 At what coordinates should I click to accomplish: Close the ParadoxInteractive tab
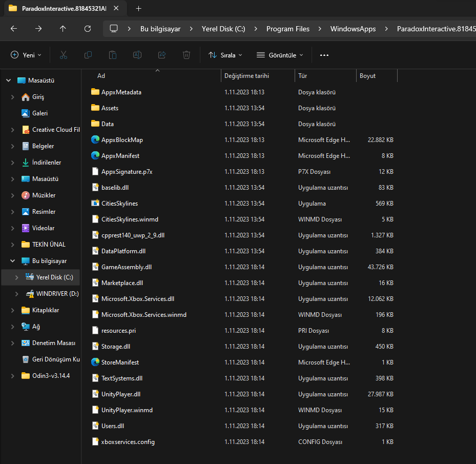point(116,8)
